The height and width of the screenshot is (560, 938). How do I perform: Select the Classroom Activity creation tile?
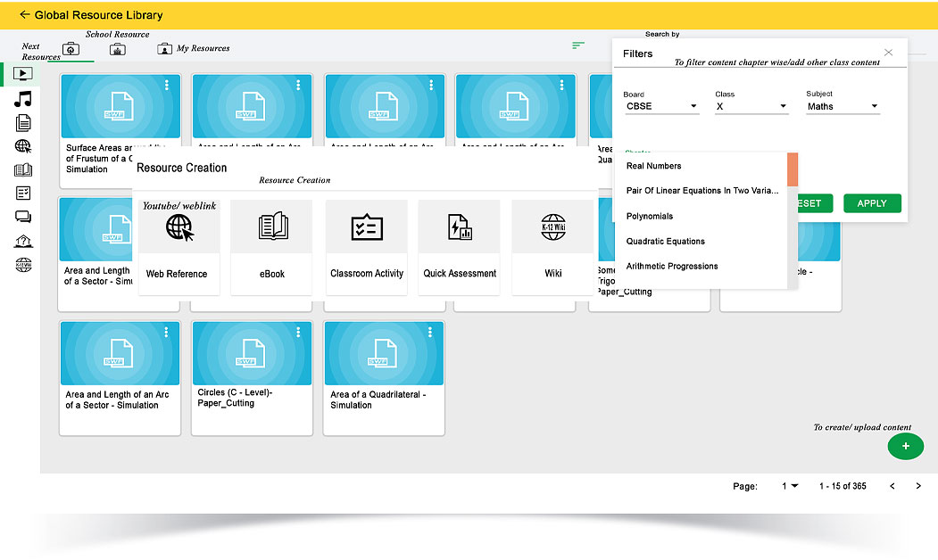(366, 247)
